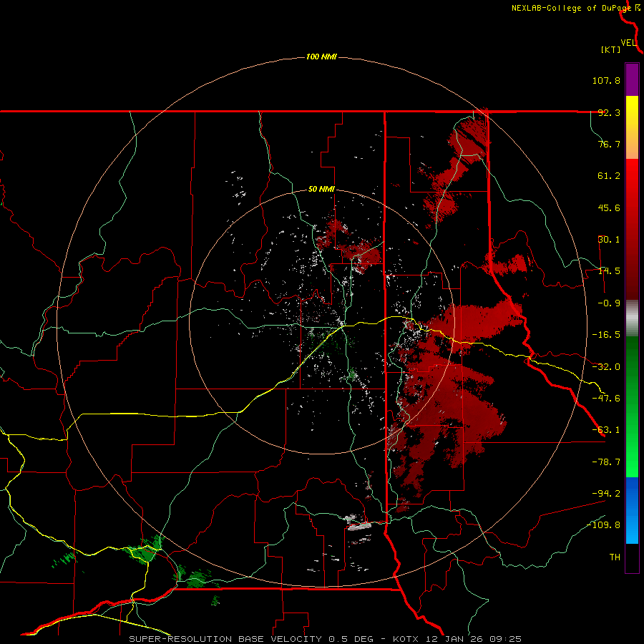Image resolution: width=644 pixels, height=644 pixels.
Task: Select the 30.1 legend value
Action: click(609, 240)
